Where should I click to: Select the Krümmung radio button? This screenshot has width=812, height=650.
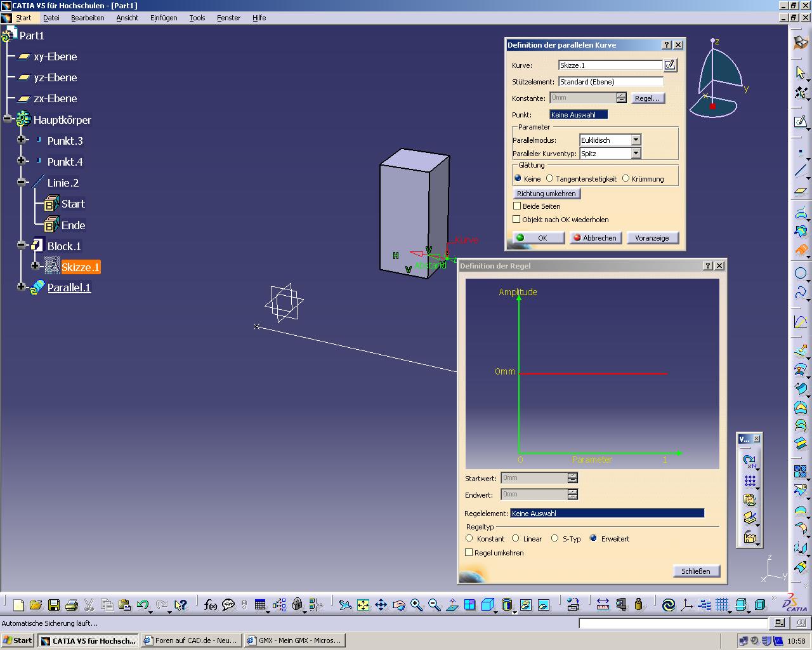point(625,178)
